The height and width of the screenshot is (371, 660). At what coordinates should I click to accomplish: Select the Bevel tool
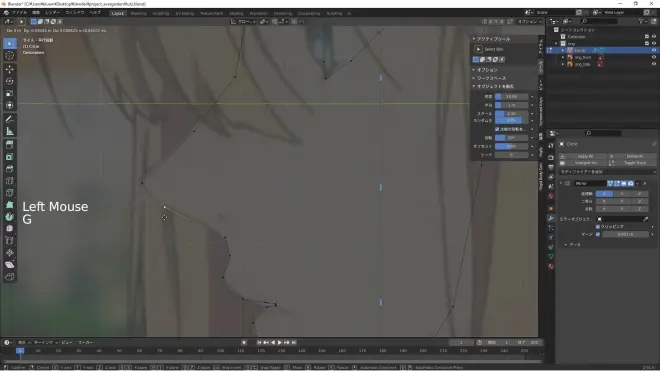[10, 169]
